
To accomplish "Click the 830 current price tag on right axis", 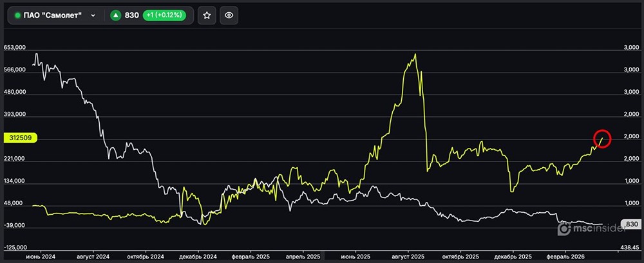I will [x=632, y=224].
